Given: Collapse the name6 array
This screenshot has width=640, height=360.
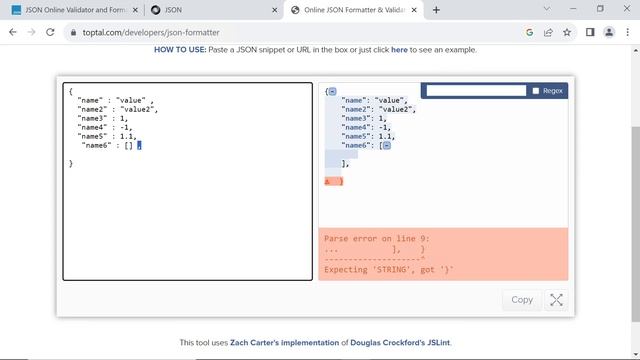Looking at the screenshot, I should pyautogui.click(x=387, y=145).
